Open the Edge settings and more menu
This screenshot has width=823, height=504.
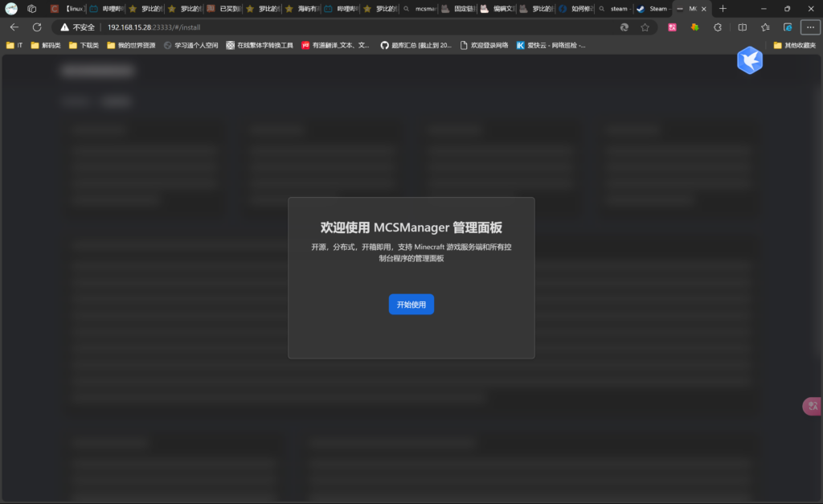coord(810,27)
